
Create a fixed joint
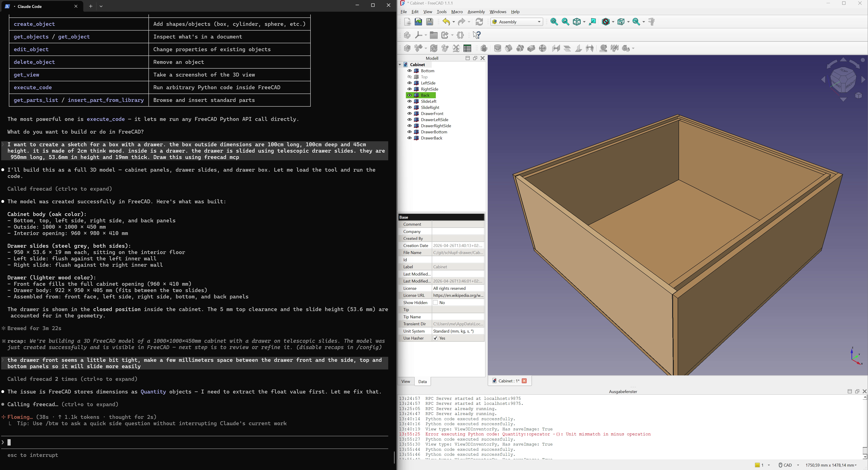pyautogui.click(x=498, y=48)
